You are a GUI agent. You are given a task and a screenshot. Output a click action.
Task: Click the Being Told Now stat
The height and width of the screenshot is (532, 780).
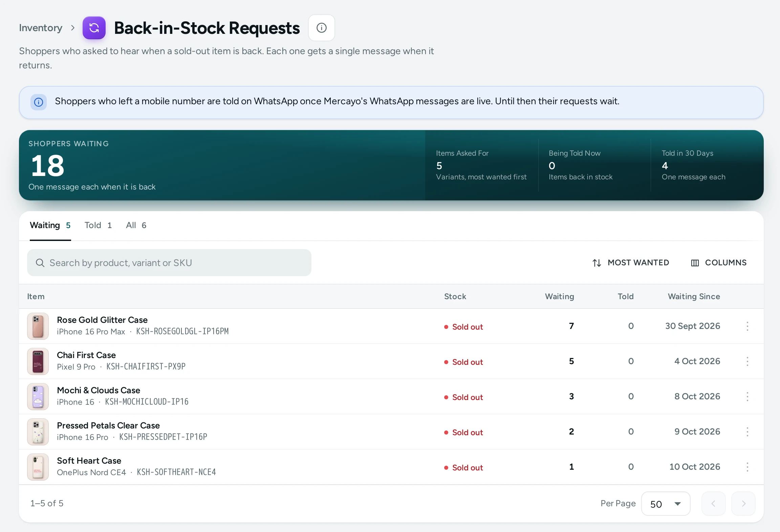(x=581, y=165)
